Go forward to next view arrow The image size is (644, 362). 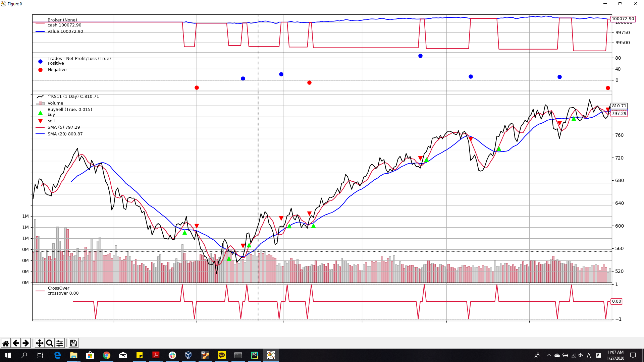coord(26,343)
